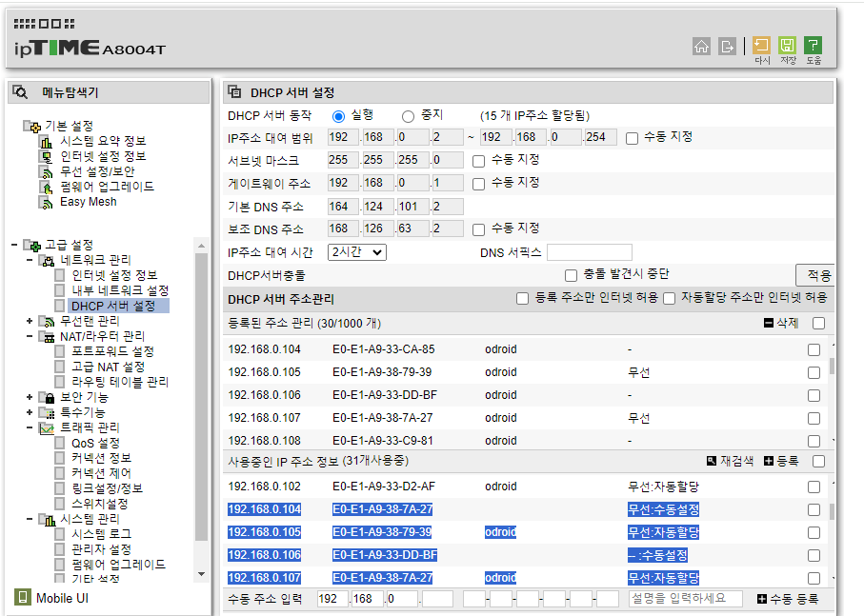
Task: Click the 고급 설정 folder icon
Action: 31,245
